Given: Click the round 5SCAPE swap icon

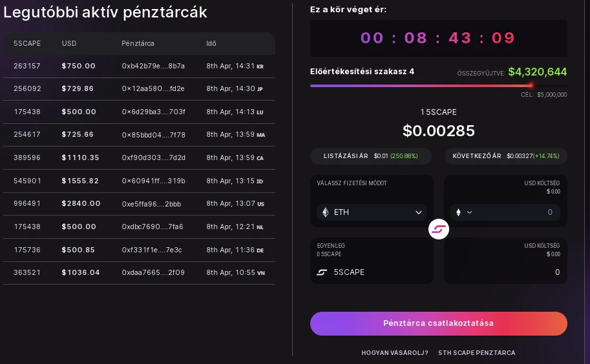Looking at the screenshot, I should pyautogui.click(x=438, y=228).
